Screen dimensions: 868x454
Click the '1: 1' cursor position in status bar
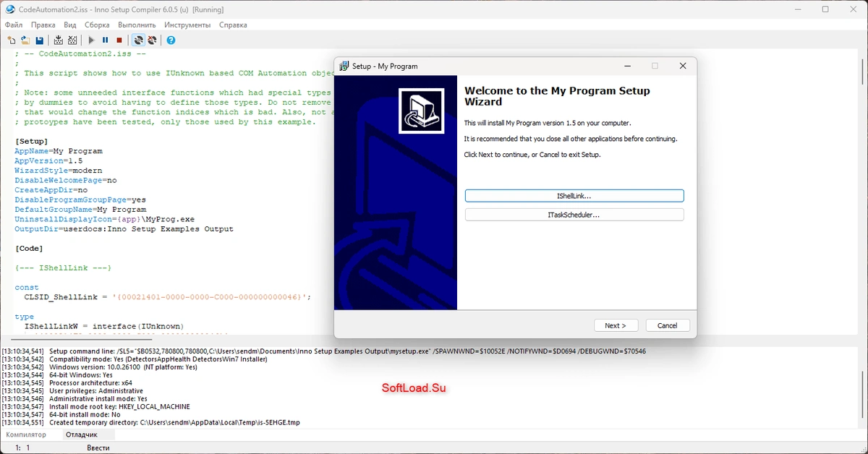[22, 448]
